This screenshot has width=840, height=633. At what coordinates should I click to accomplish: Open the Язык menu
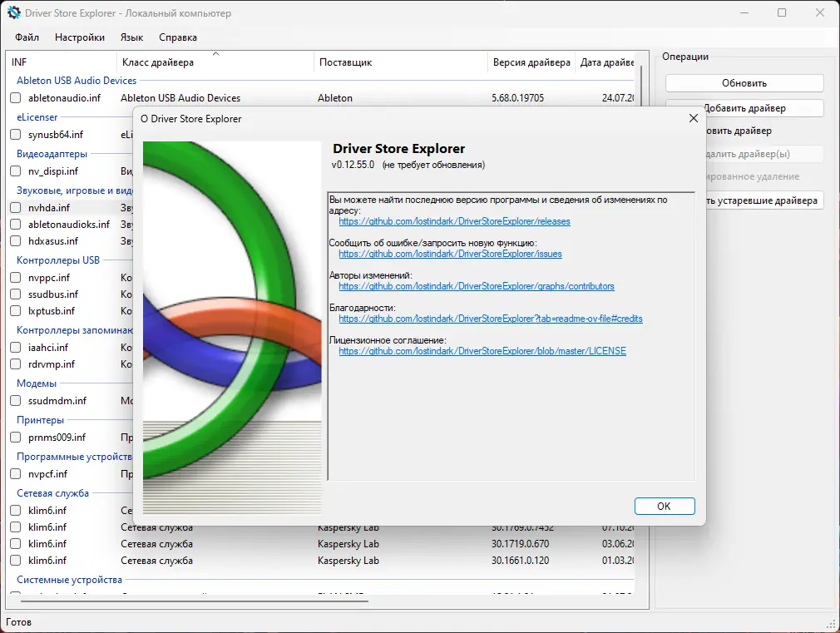[131, 37]
